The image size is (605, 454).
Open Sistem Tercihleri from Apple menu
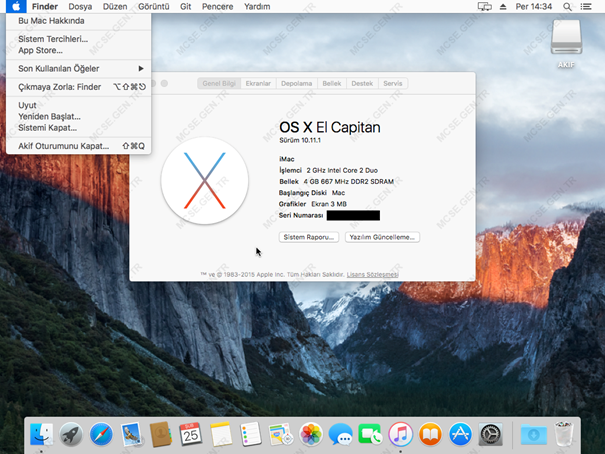click(x=78, y=39)
